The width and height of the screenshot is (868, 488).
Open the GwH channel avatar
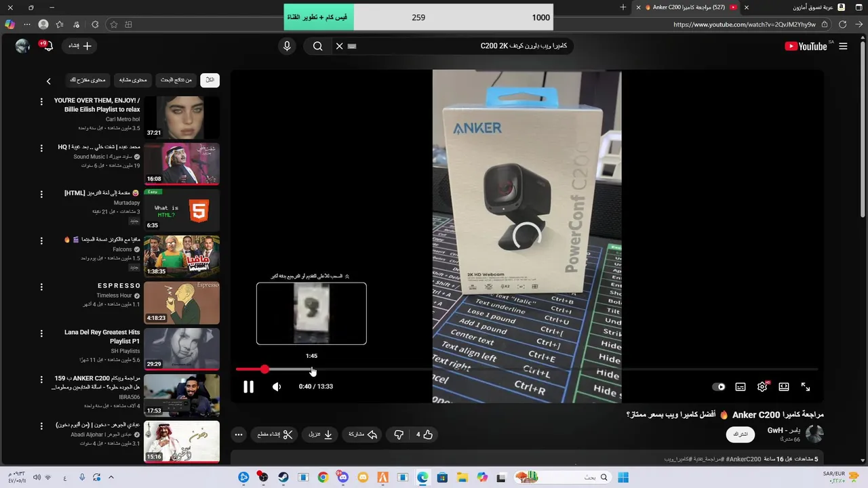coord(814,434)
